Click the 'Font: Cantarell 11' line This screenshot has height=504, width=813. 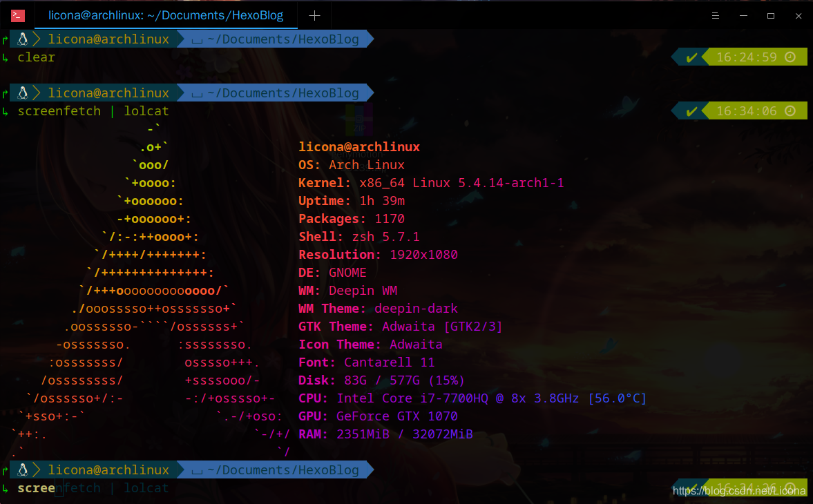point(367,362)
